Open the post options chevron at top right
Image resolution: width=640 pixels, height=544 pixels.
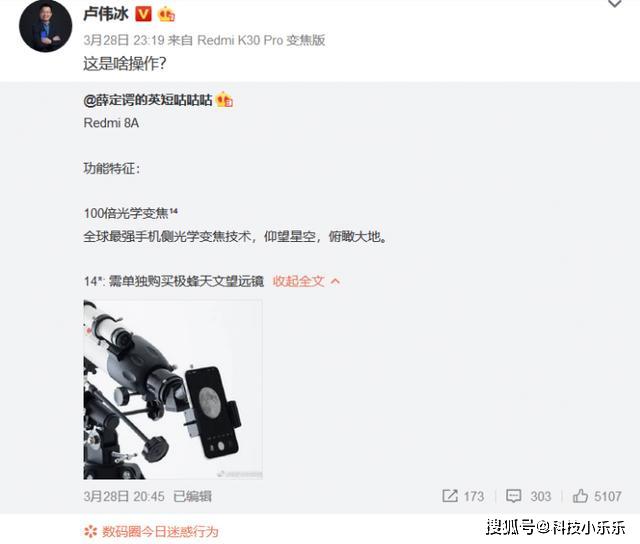(615, 4)
